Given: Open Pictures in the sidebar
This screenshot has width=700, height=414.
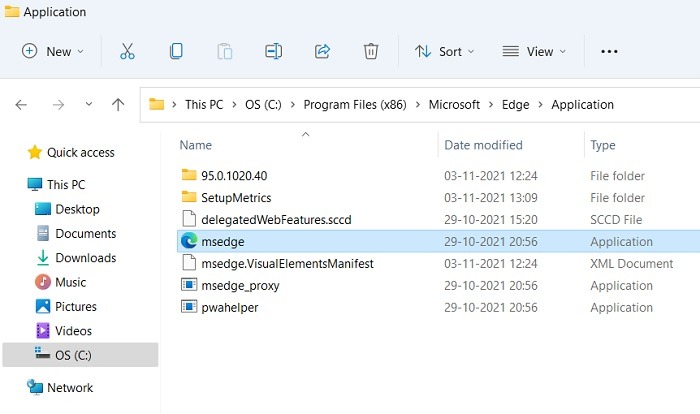Looking at the screenshot, I should pos(75,306).
